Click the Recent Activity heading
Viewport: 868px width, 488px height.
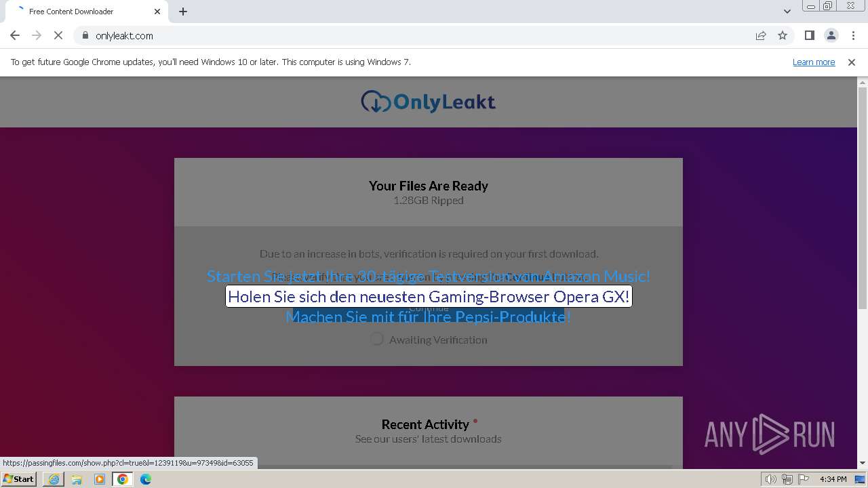pos(425,424)
